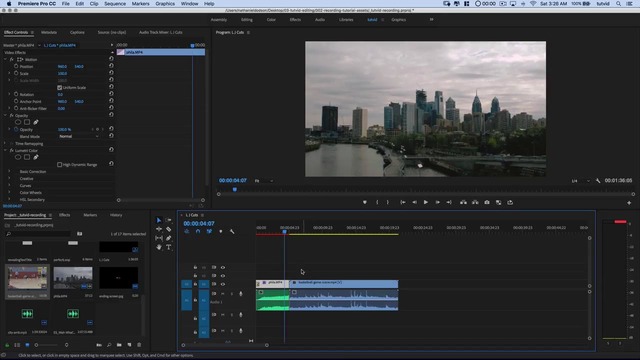The image size is (640, 360).
Task: Toggle voice-over mic on Audio 1 track
Action: [x=241, y=294]
